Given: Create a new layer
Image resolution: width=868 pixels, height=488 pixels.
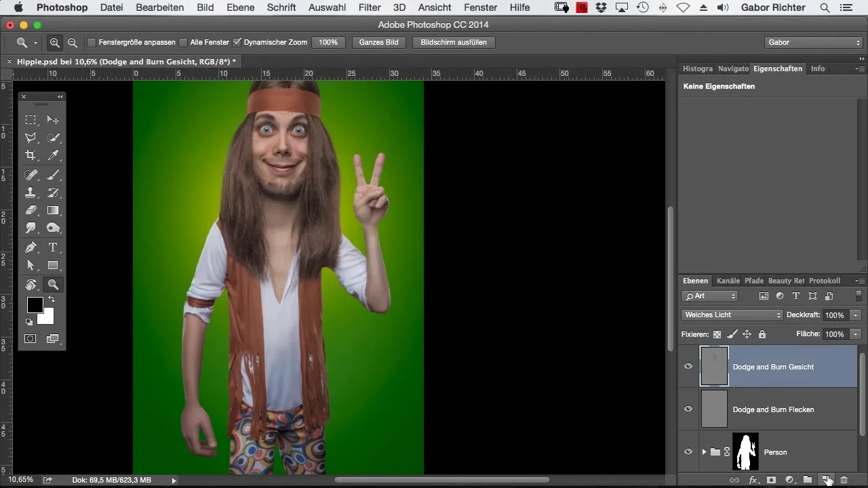Looking at the screenshot, I should (x=826, y=480).
